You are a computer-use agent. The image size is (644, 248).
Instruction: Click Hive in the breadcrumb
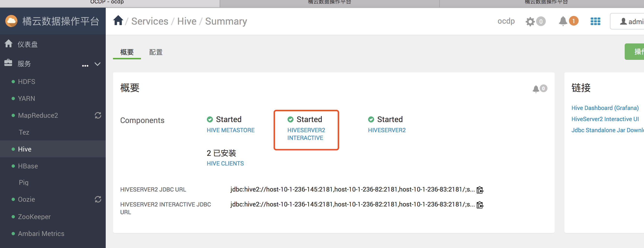[x=187, y=21]
